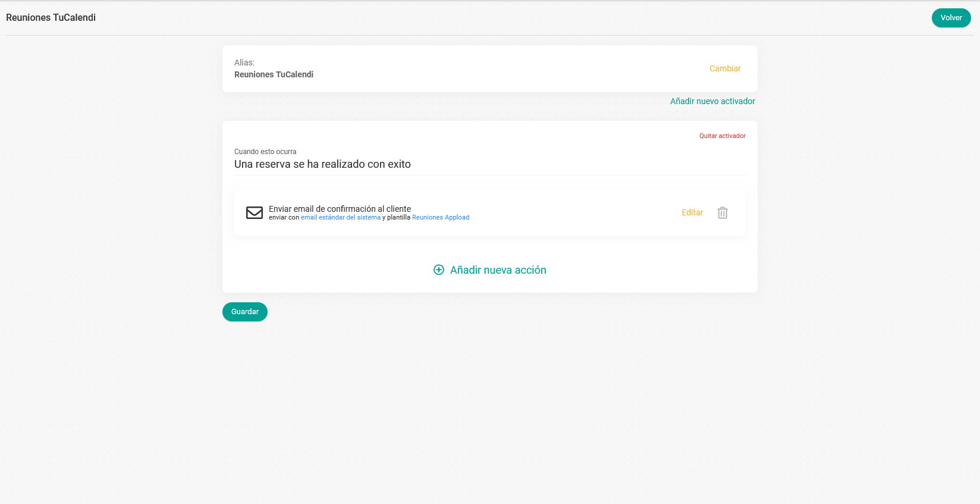
Task: Click the Alias: label
Action: (244, 62)
